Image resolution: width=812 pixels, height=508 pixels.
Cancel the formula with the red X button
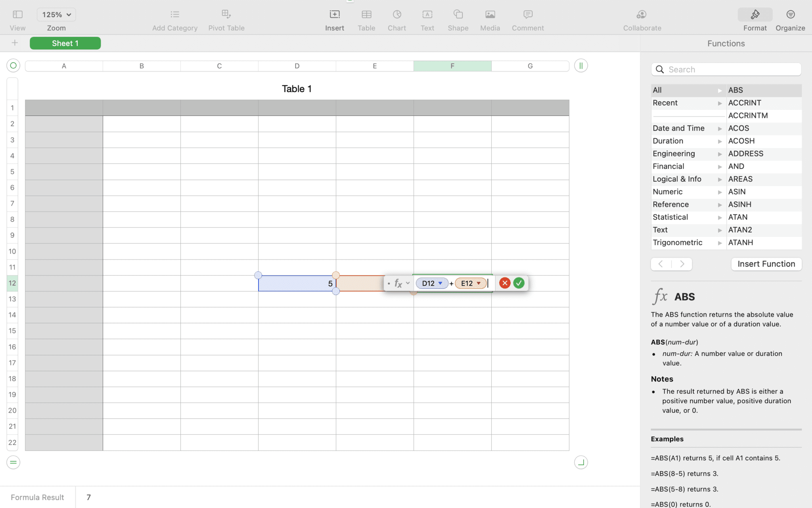coord(504,283)
